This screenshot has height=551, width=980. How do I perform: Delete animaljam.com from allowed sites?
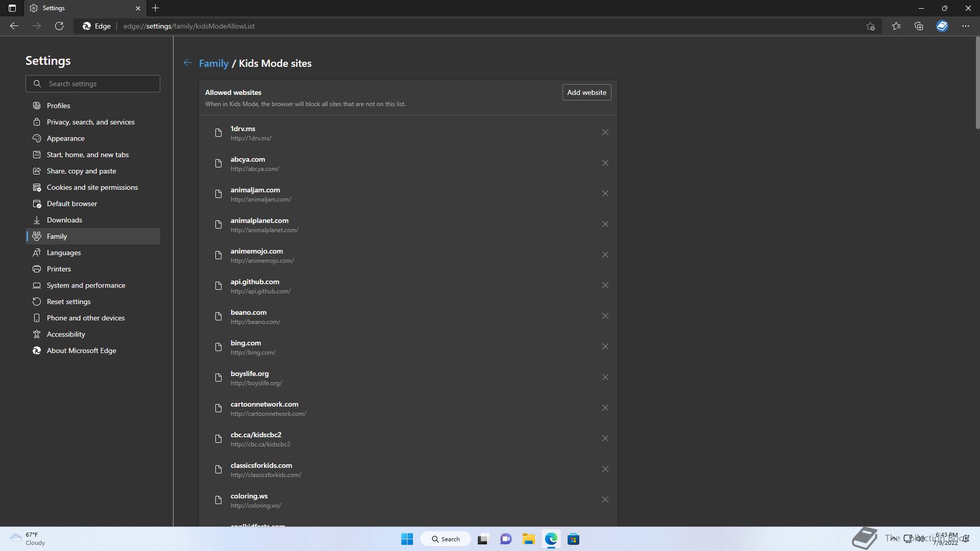605,194
